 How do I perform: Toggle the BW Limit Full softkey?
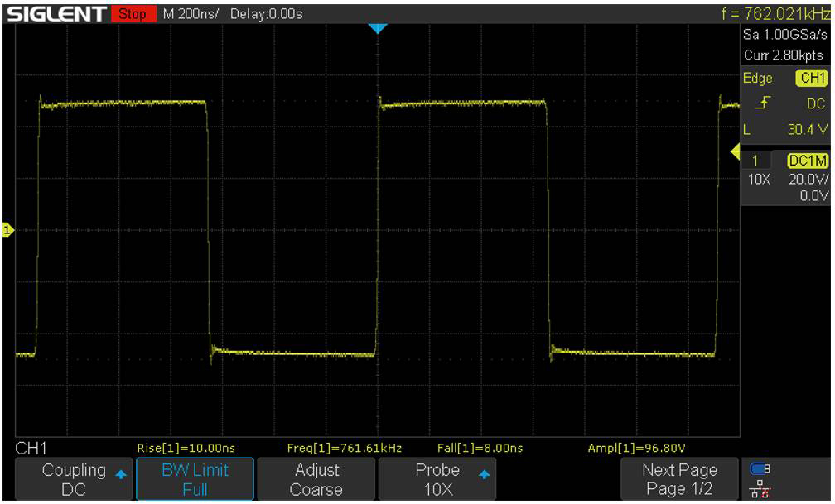click(x=194, y=479)
